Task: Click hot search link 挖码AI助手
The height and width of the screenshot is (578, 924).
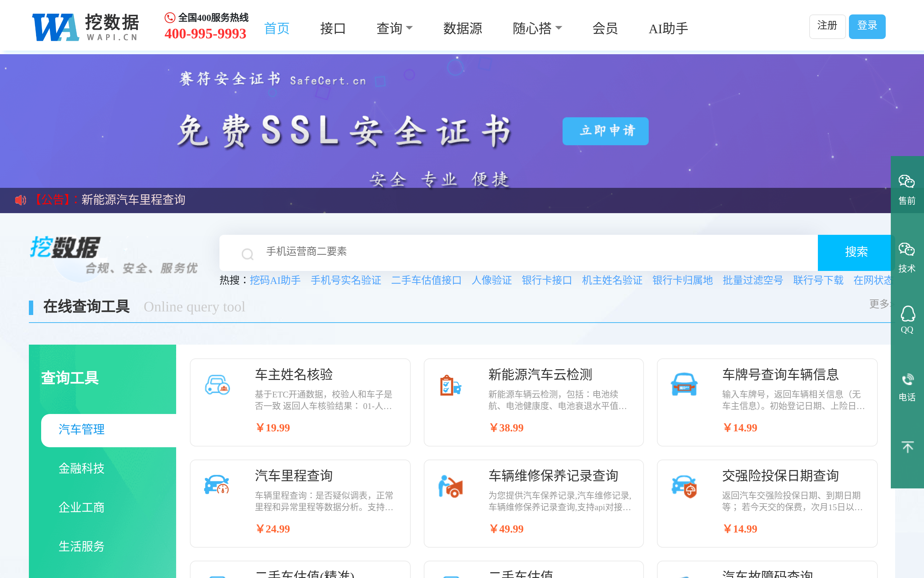Action: tap(275, 280)
